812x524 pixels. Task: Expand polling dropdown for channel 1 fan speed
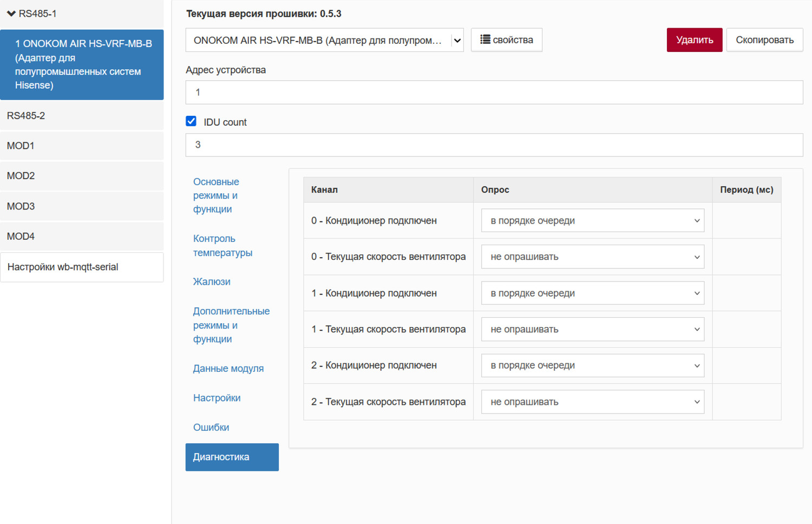pyautogui.click(x=592, y=329)
